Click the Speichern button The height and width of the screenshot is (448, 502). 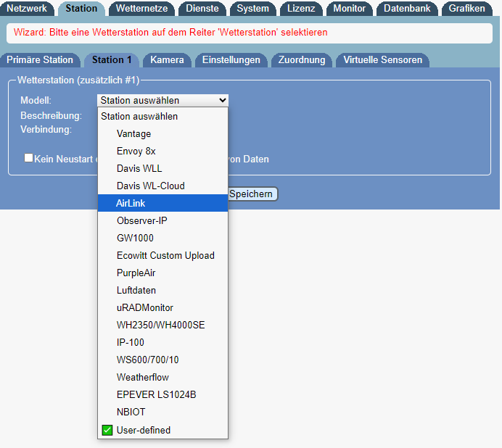[252, 194]
